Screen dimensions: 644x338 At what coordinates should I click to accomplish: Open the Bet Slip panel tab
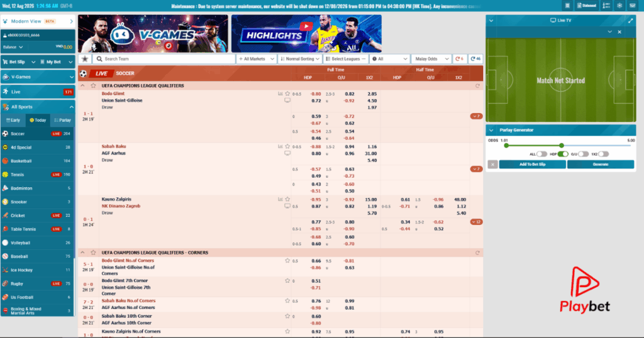(x=19, y=62)
